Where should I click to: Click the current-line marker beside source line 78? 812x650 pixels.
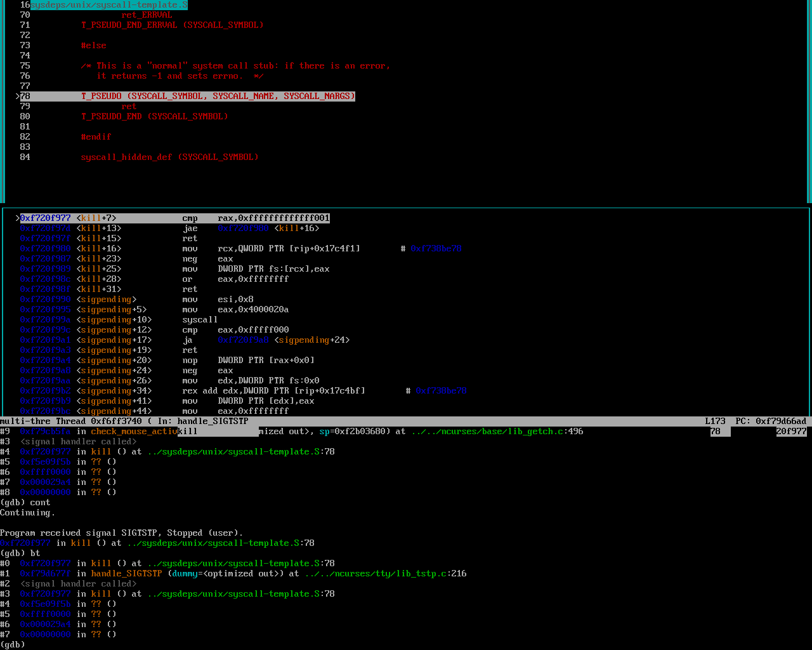(18, 96)
